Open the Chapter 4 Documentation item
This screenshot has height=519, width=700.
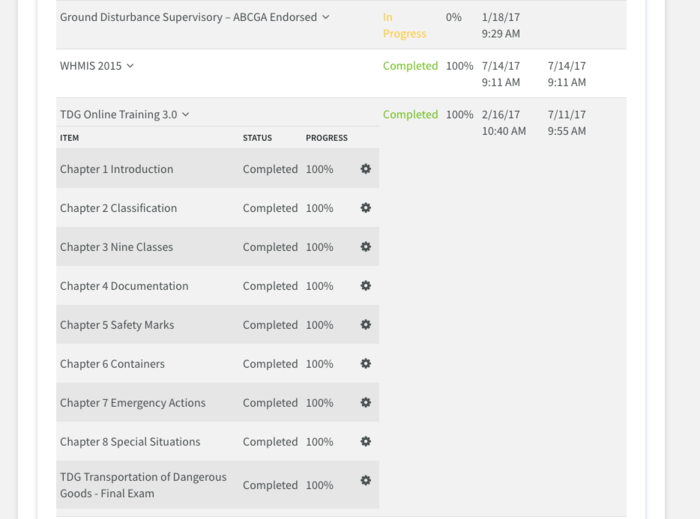[124, 286]
